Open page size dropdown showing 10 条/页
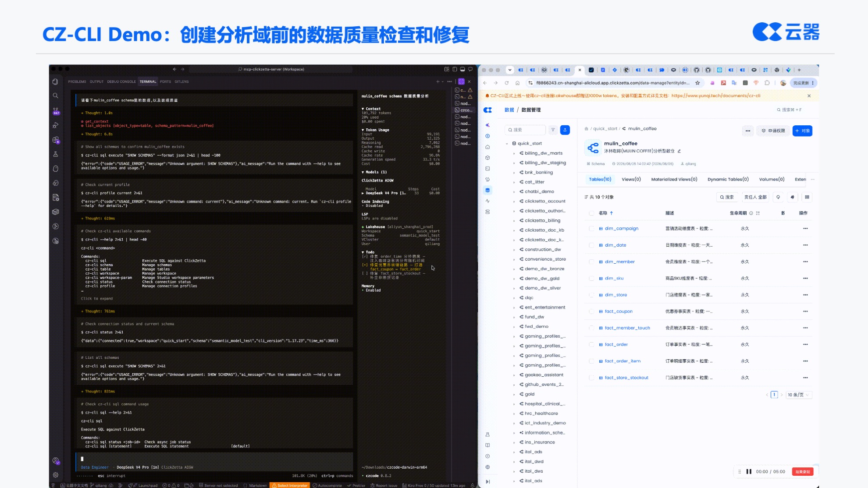 (x=799, y=395)
